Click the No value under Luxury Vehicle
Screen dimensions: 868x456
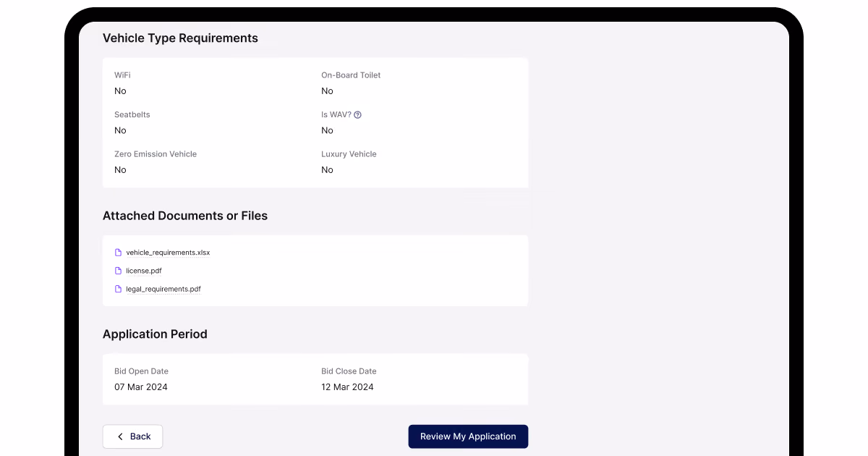pos(327,170)
